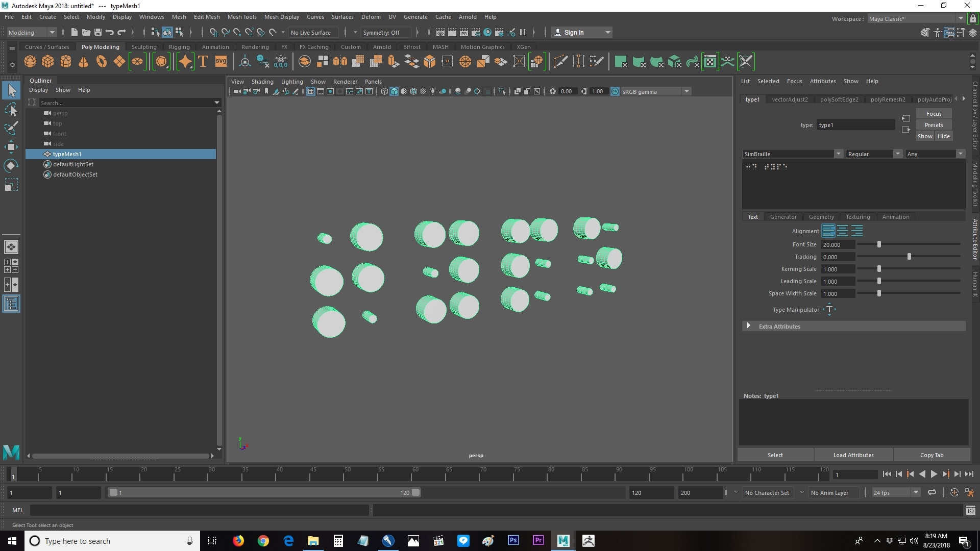This screenshot has height=551, width=980.
Task: Toggle smooth shade all in viewport
Action: [394, 91]
